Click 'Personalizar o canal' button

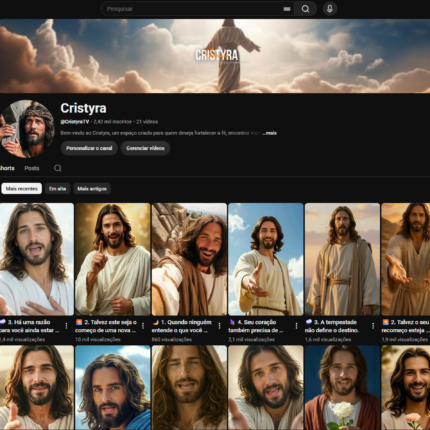pyautogui.click(x=89, y=148)
